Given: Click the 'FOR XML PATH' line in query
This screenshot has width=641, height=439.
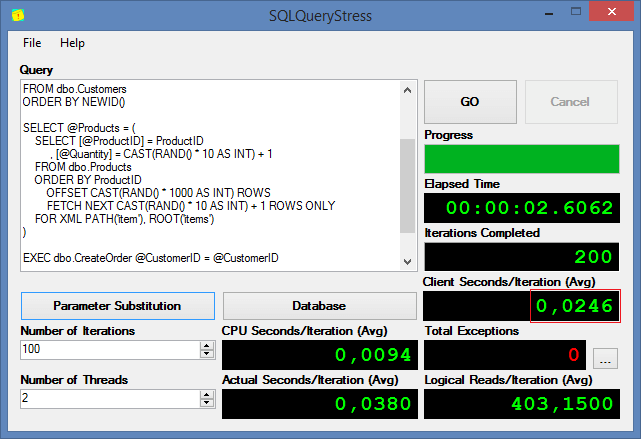Looking at the screenshot, I should click(124, 219).
